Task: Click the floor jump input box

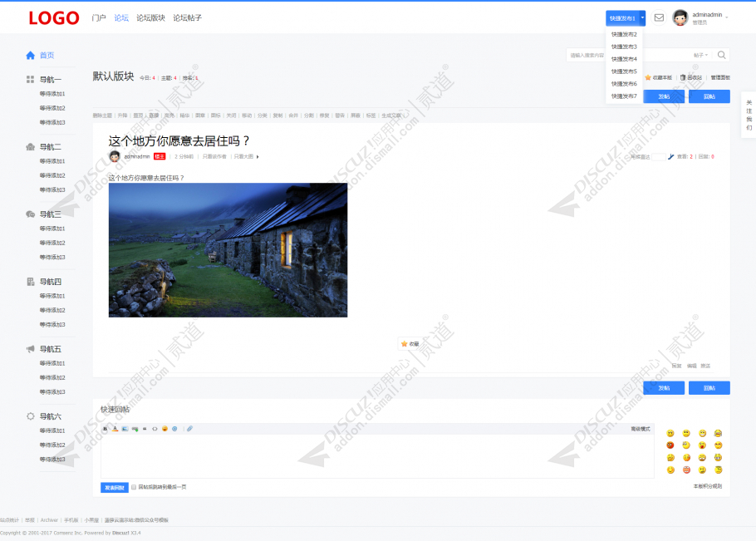Action: [659, 157]
